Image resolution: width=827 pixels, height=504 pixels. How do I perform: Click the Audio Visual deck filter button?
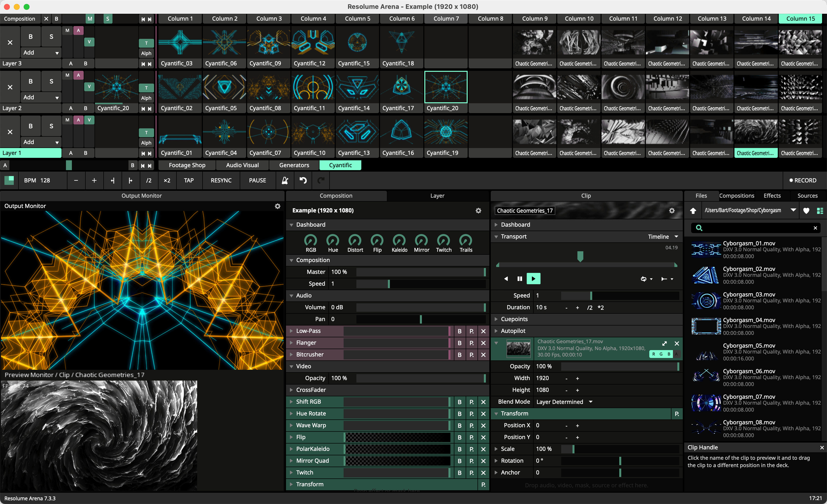(240, 165)
